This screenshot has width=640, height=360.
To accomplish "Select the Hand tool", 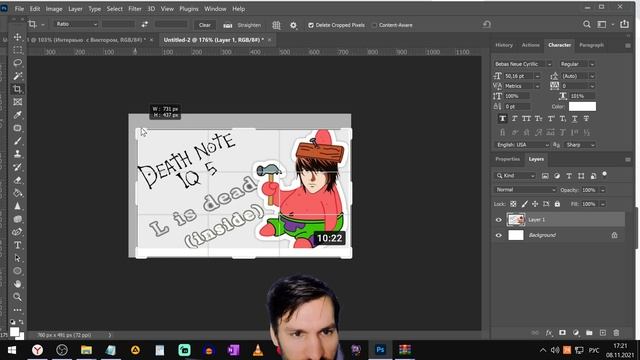I will [x=17, y=284].
